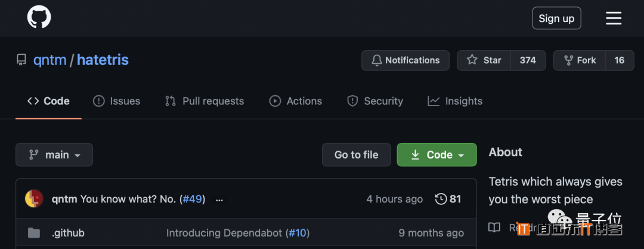View the 374 stargazers count
Screen dimensions: 644x249
tap(528, 60)
